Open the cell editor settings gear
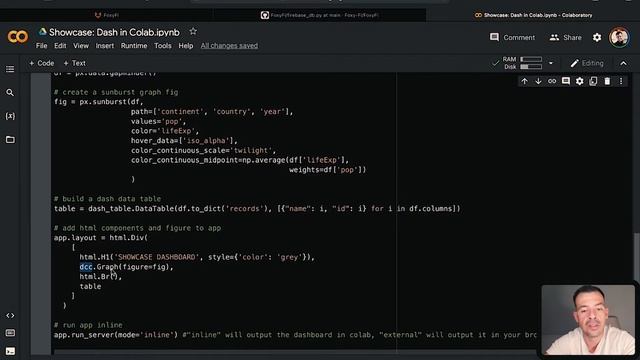This screenshot has height=360, width=640. [580, 81]
